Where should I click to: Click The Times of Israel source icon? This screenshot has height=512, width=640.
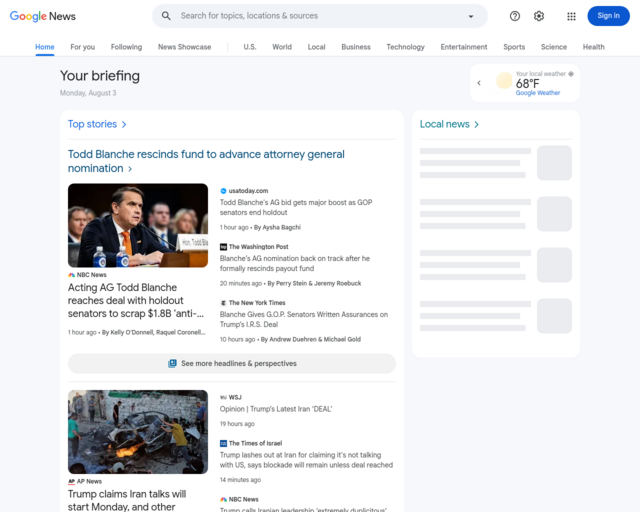[223, 443]
